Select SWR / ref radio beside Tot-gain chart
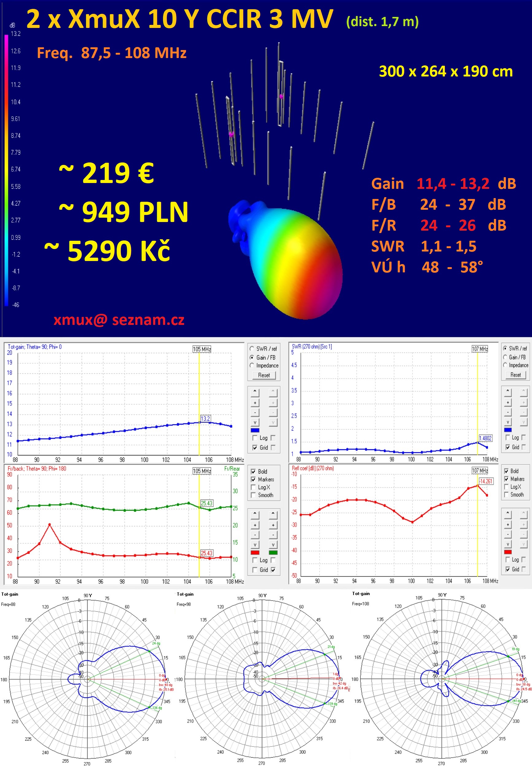The height and width of the screenshot is (768, 532). [x=252, y=349]
